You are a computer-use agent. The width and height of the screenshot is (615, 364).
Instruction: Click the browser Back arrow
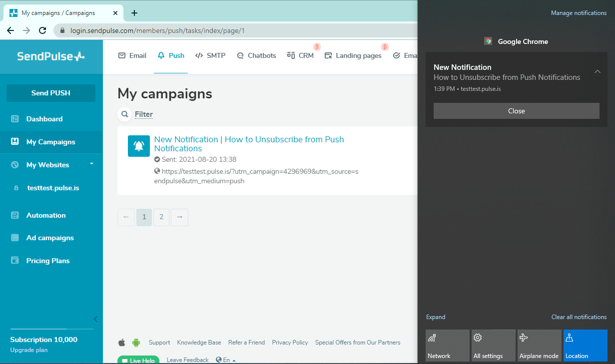click(10, 30)
